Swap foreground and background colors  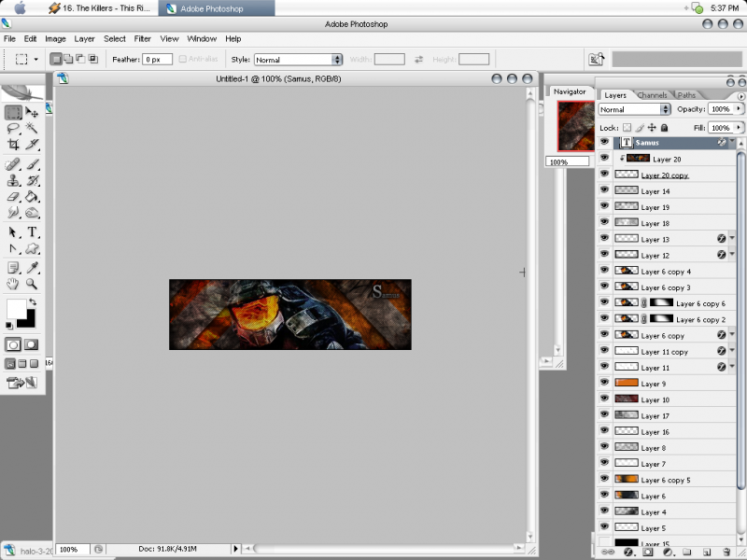tap(33, 301)
